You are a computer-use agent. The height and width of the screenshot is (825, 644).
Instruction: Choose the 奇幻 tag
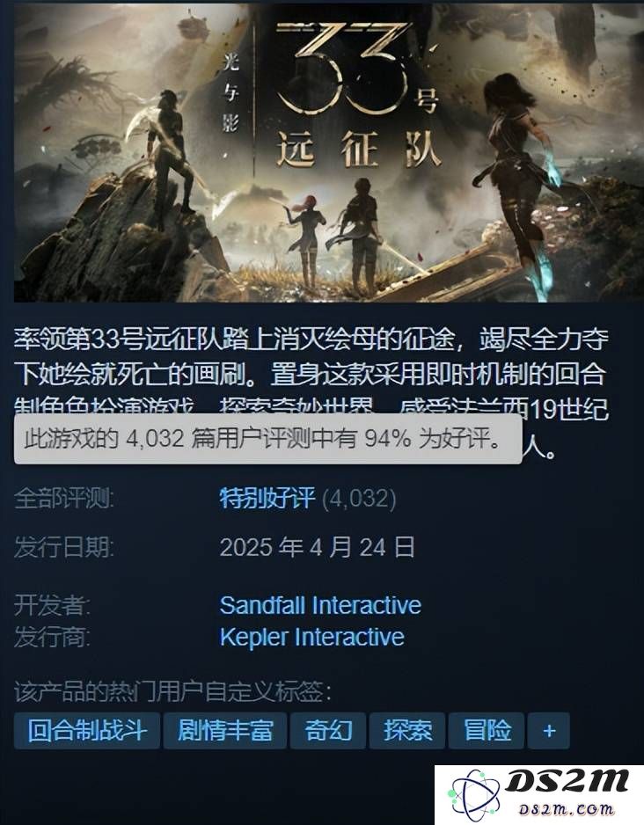tap(328, 730)
